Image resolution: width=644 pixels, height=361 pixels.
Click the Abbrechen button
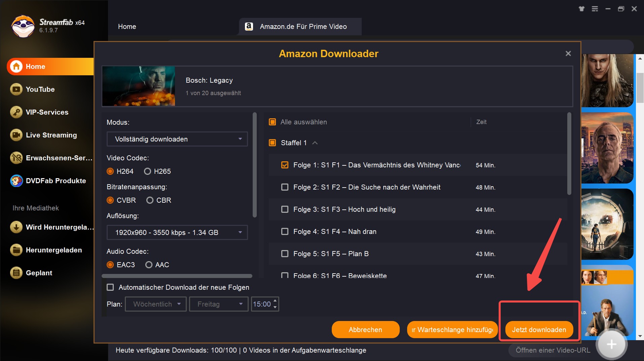[365, 330]
